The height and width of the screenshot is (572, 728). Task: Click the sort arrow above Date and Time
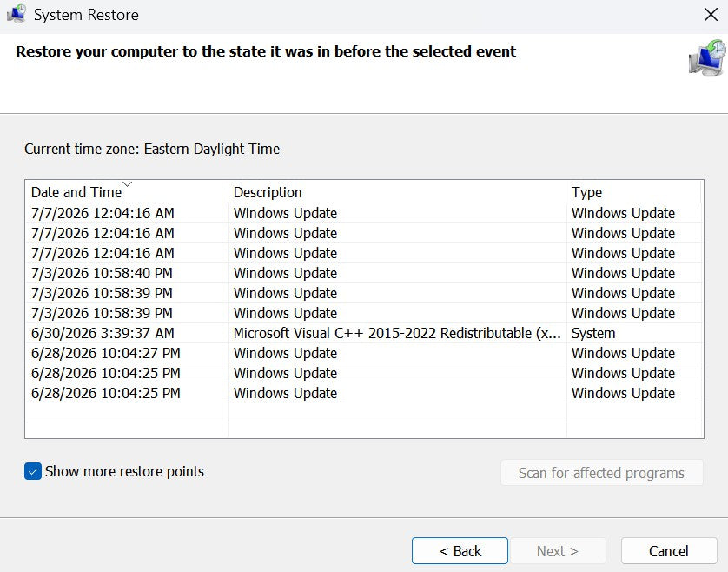coord(127,184)
